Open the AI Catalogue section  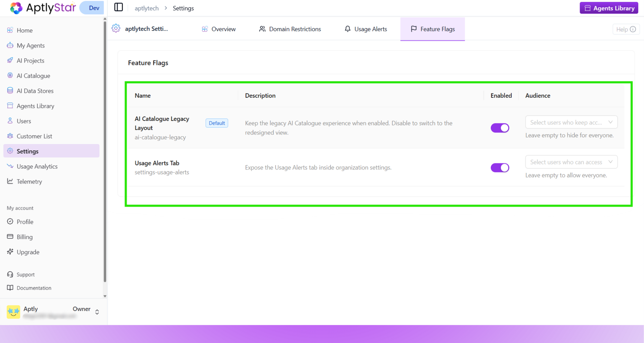pos(33,76)
